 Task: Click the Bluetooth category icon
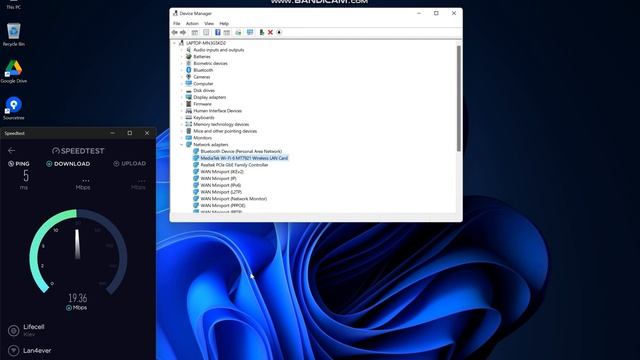click(189, 70)
